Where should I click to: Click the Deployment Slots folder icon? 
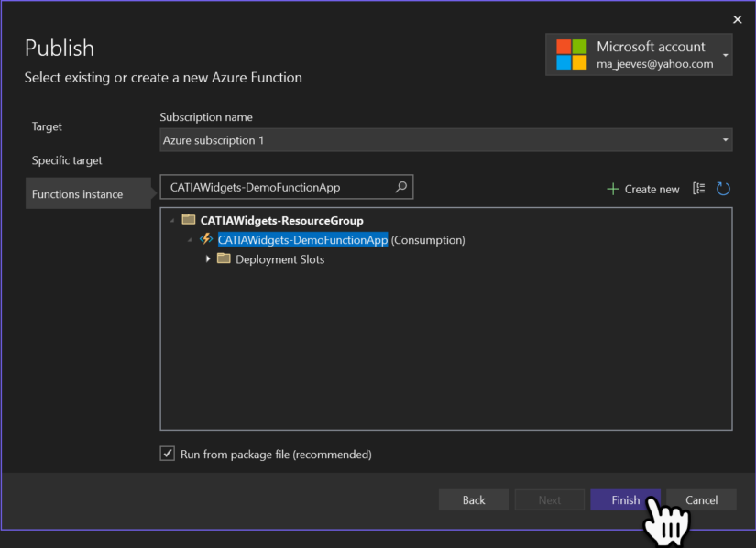tap(224, 258)
